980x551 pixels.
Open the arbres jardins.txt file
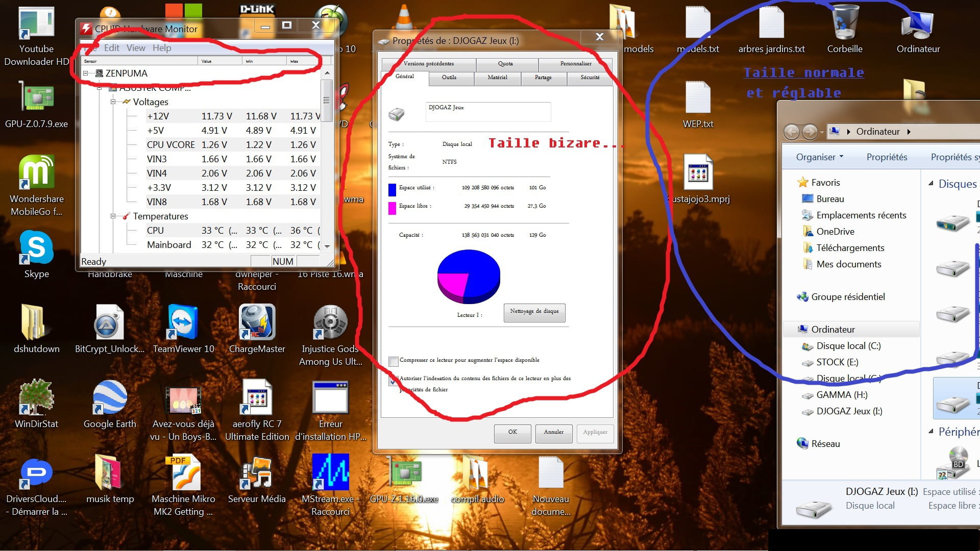pos(771,30)
